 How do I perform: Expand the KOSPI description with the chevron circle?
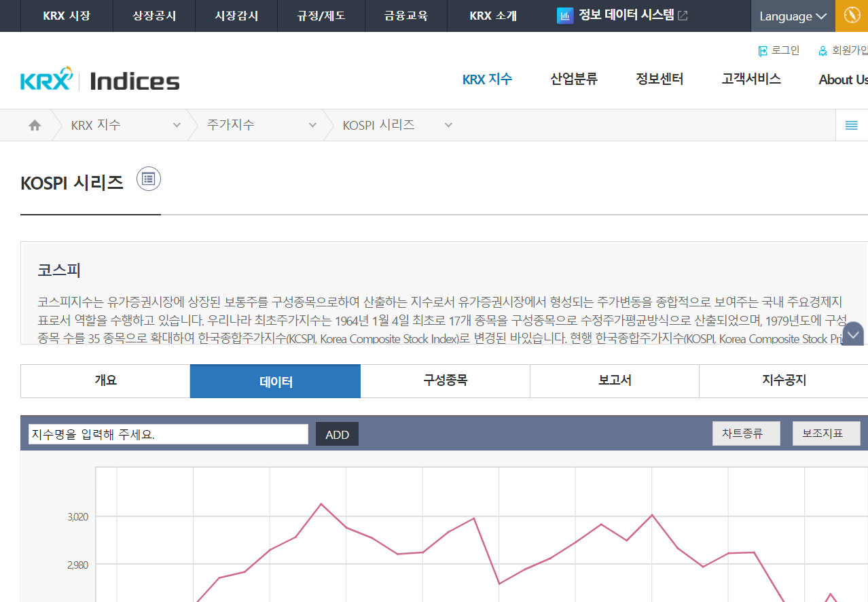(852, 334)
